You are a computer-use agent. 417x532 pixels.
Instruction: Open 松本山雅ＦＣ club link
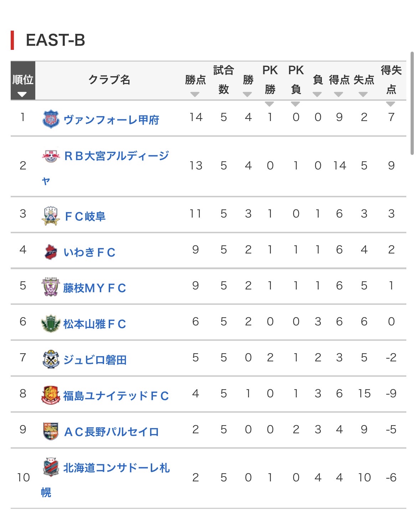[95, 324]
